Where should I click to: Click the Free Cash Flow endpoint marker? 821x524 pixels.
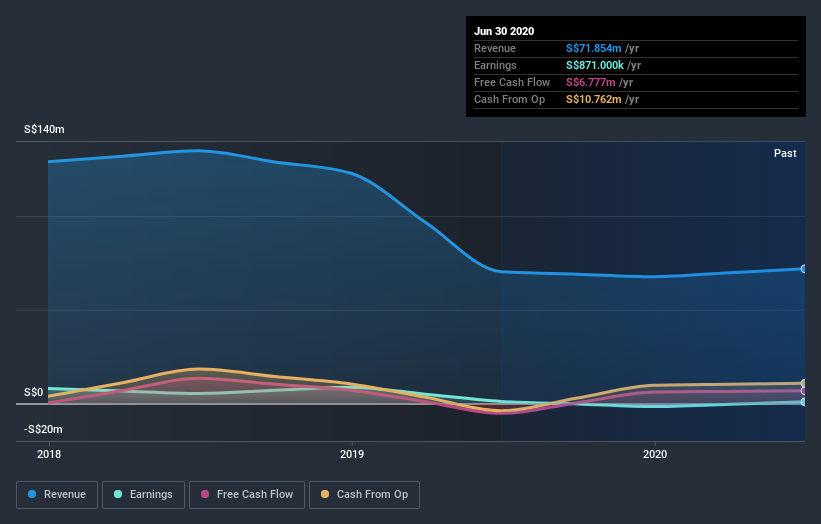tap(804, 391)
